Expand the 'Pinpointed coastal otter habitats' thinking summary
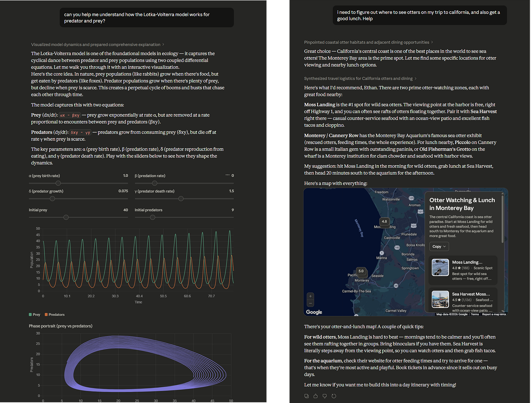 pyautogui.click(x=368, y=42)
